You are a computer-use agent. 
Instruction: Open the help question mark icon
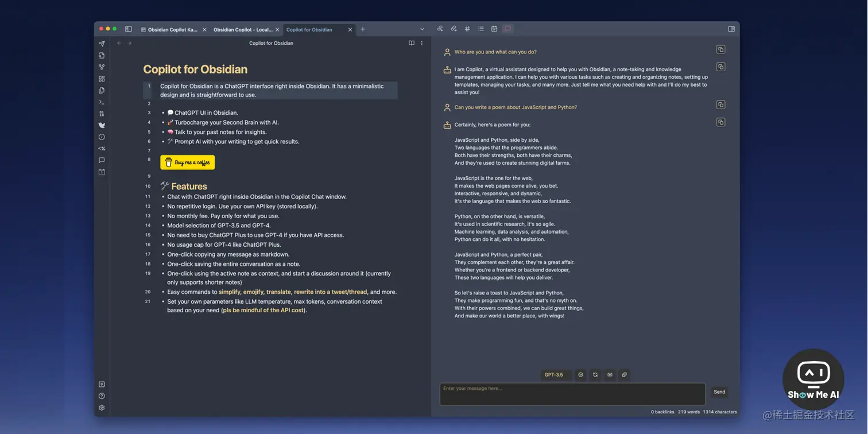tap(102, 396)
